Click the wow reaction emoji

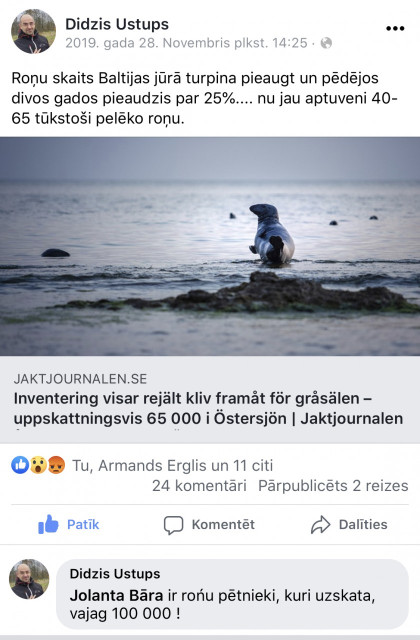point(38,465)
